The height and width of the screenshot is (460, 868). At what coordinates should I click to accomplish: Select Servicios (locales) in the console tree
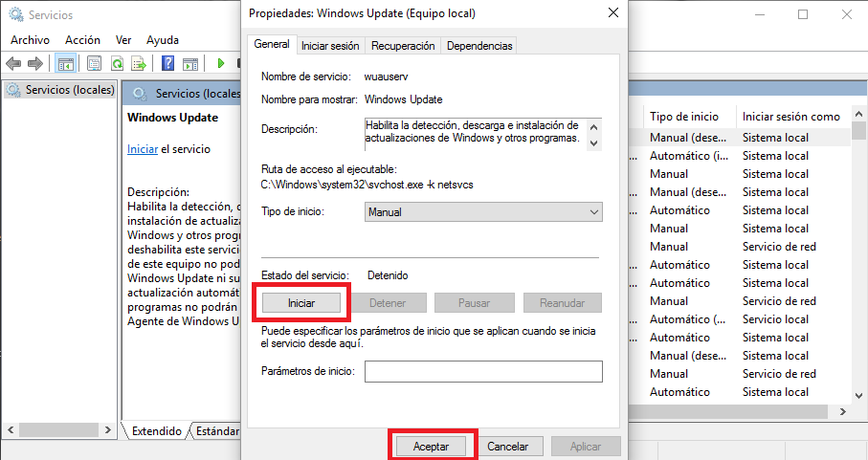(61, 90)
